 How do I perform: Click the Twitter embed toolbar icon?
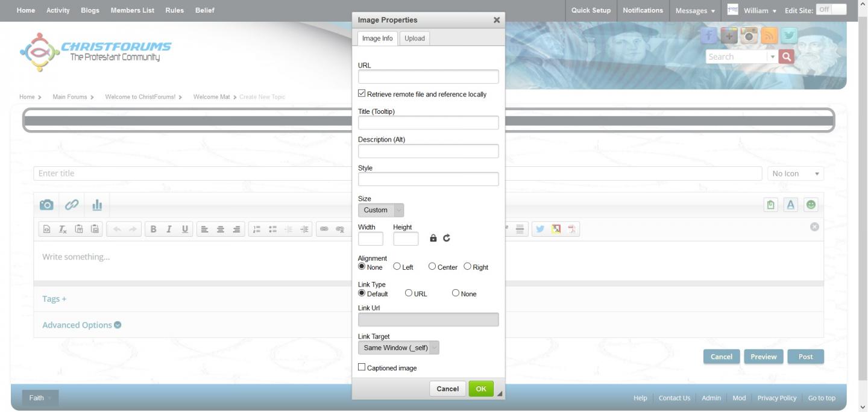click(540, 229)
